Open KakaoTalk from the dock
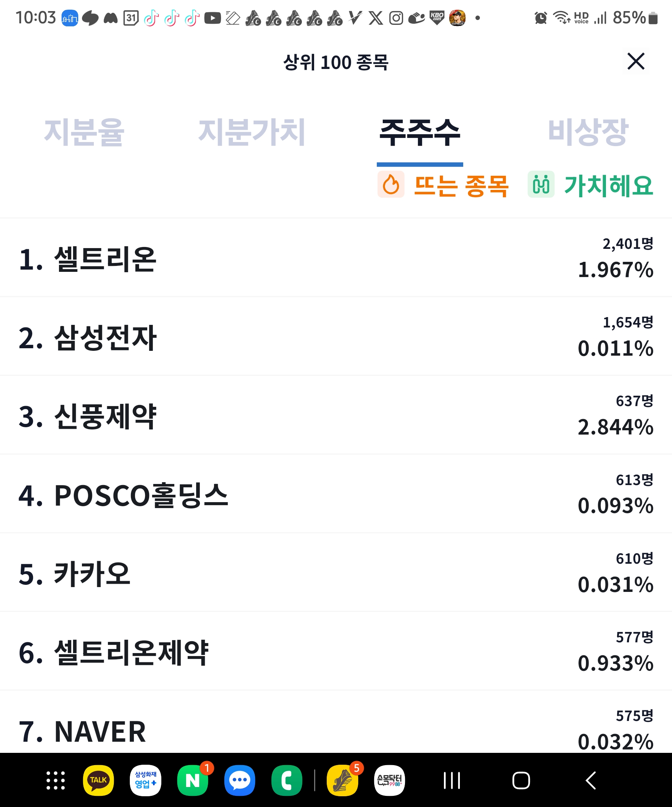The height and width of the screenshot is (807, 672). pyautogui.click(x=98, y=781)
